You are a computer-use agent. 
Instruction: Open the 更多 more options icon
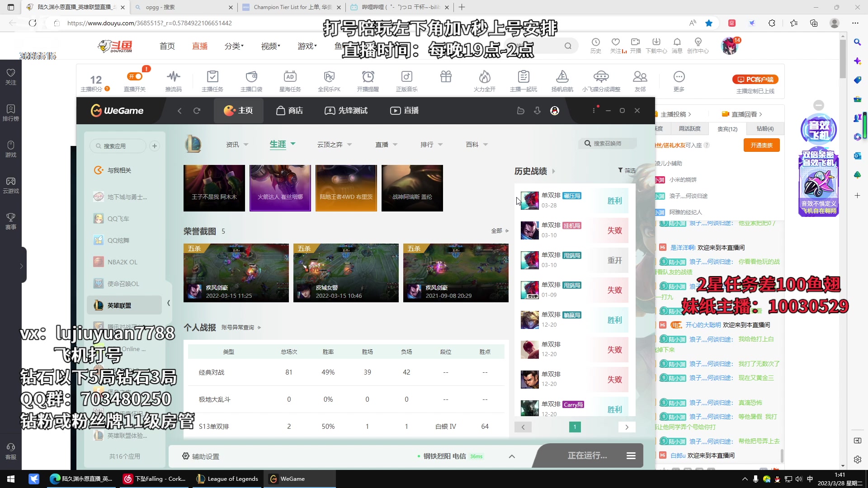coord(679,77)
